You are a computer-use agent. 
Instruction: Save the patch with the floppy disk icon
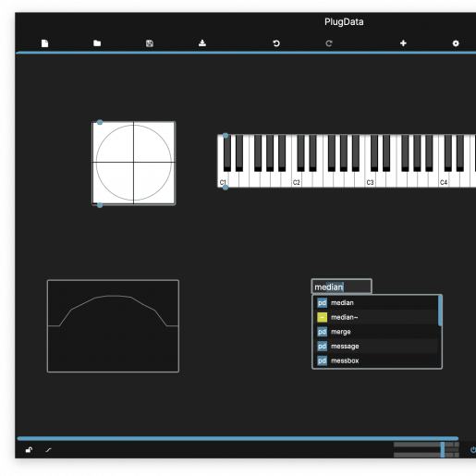coord(150,43)
